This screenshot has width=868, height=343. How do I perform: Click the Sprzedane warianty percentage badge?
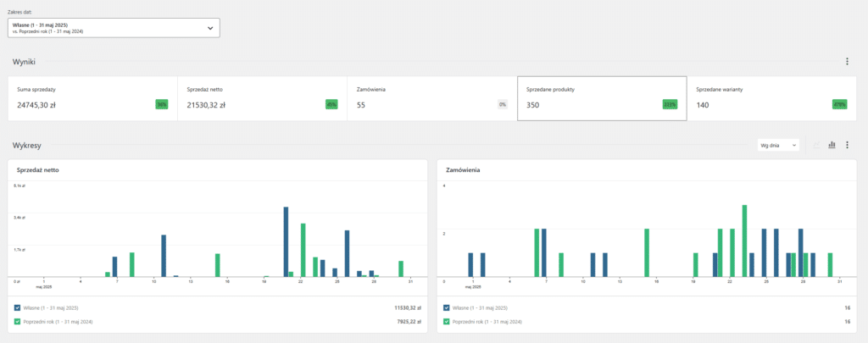pos(840,105)
